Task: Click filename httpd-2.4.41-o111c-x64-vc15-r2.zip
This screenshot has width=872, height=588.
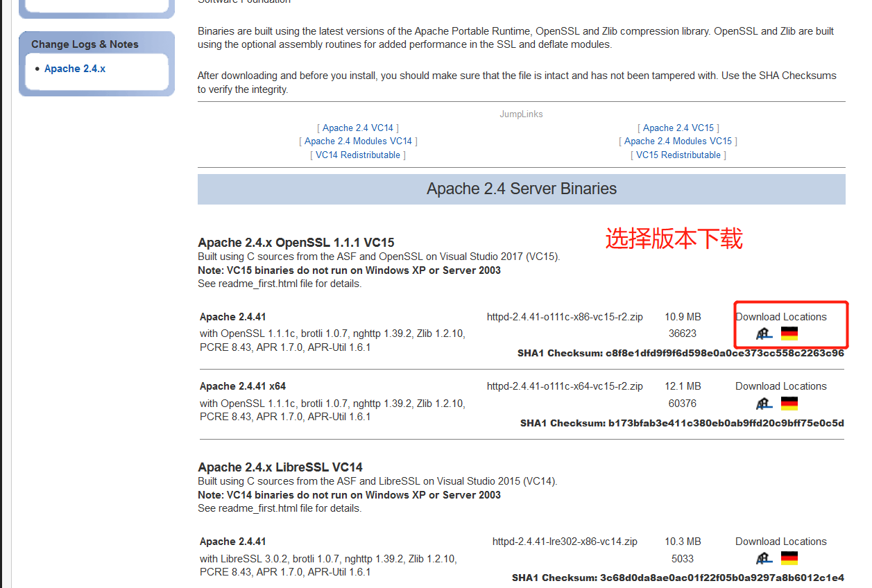Action: click(x=565, y=386)
